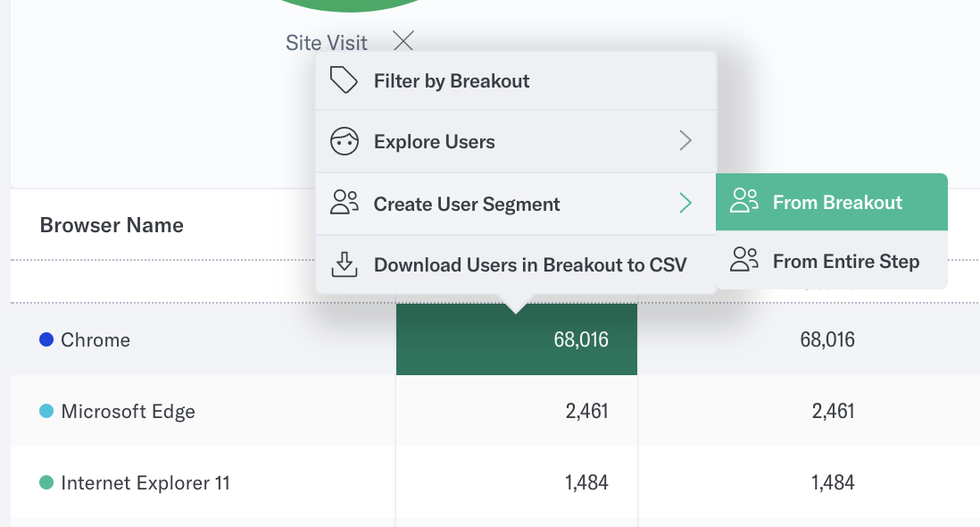Expand the Explore Users submenu arrow
The width and height of the screenshot is (980, 527).
[x=685, y=140]
